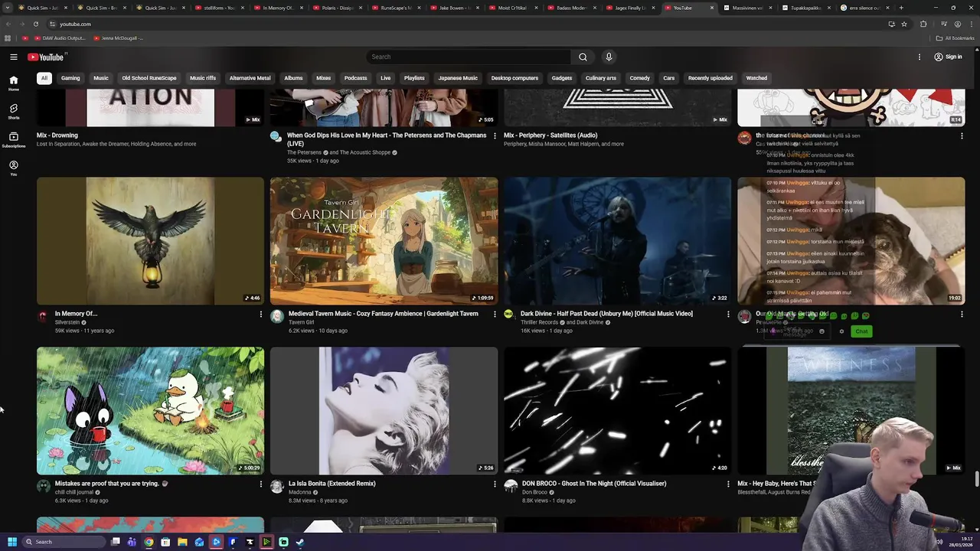Click the YouTube search input field

(468, 57)
